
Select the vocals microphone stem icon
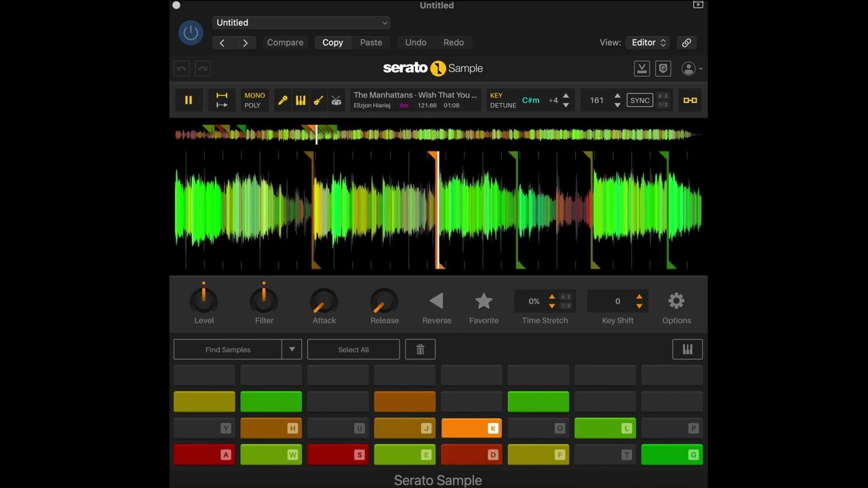tap(283, 100)
